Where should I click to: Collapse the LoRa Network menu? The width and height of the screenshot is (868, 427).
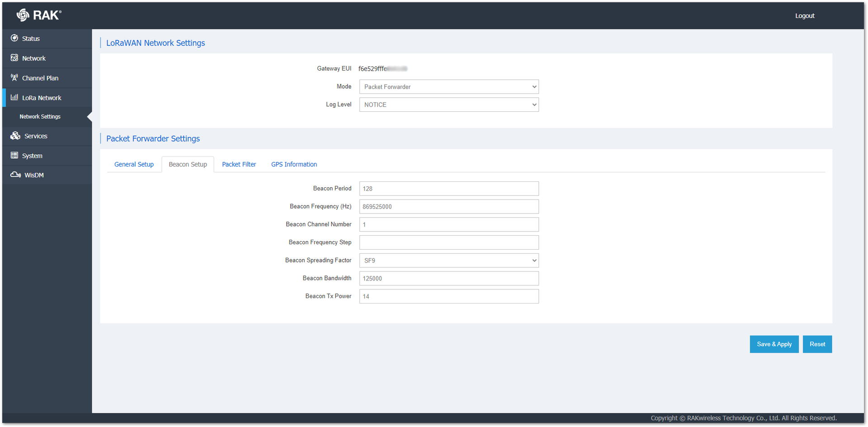[x=47, y=98]
